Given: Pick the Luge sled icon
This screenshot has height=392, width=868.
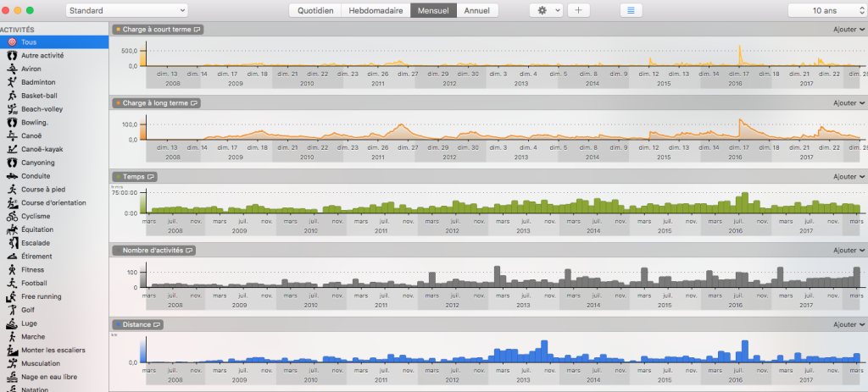Looking at the screenshot, I should (x=12, y=323).
